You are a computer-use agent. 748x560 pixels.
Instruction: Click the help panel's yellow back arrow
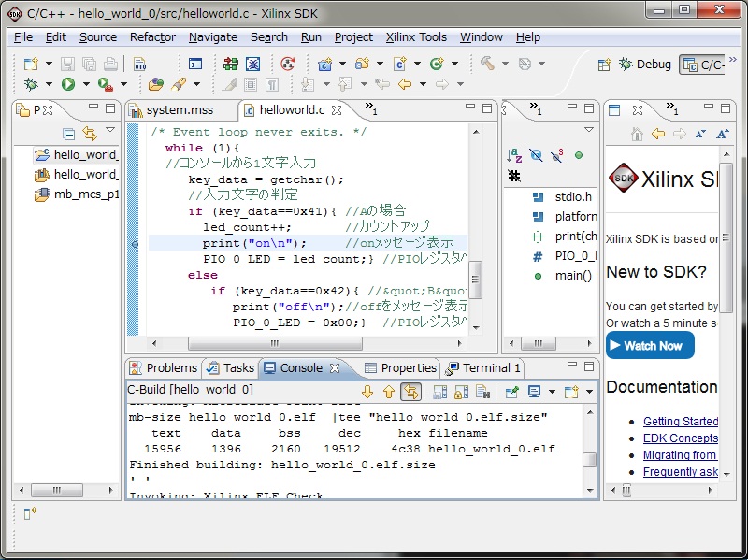click(658, 134)
